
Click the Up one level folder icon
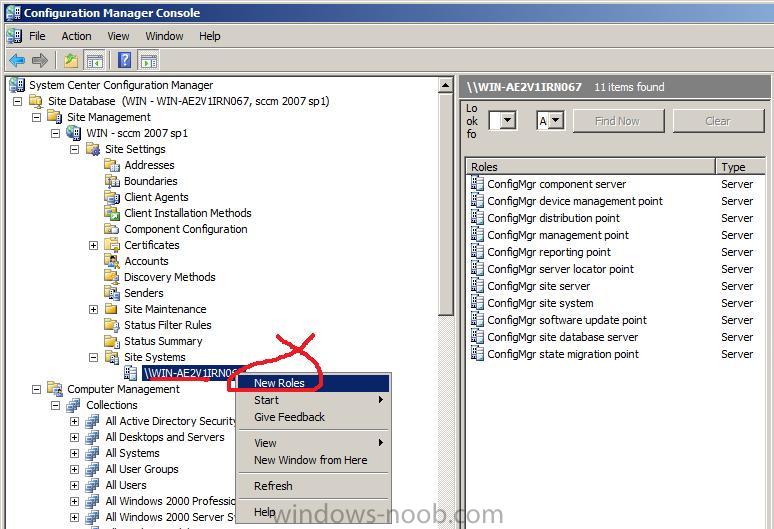(71, 61)
